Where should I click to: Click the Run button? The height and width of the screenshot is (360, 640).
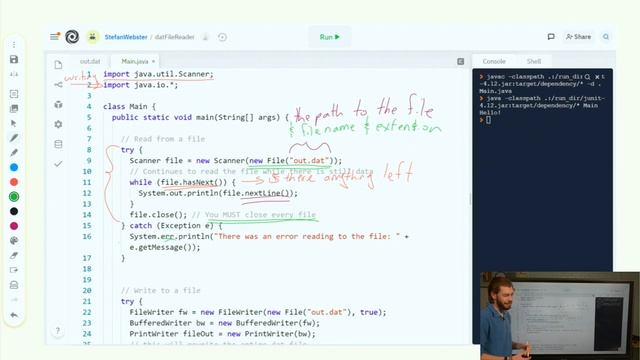point(330,37)
